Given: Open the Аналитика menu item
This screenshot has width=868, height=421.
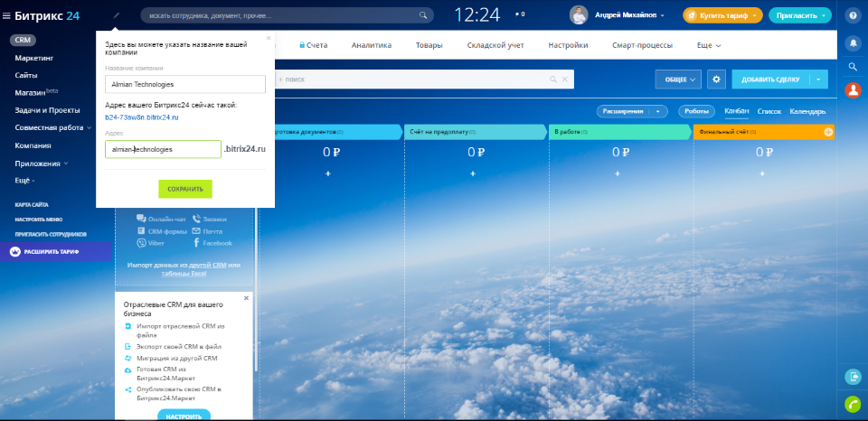Looking at the screenshot, I should click(x=371, y=45).
